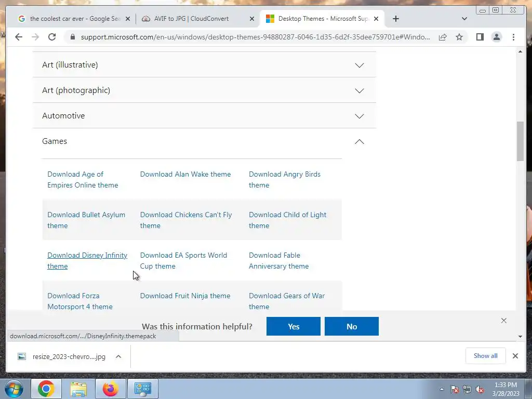Expand the Art (illustrative) section

(x=204, y=65)
